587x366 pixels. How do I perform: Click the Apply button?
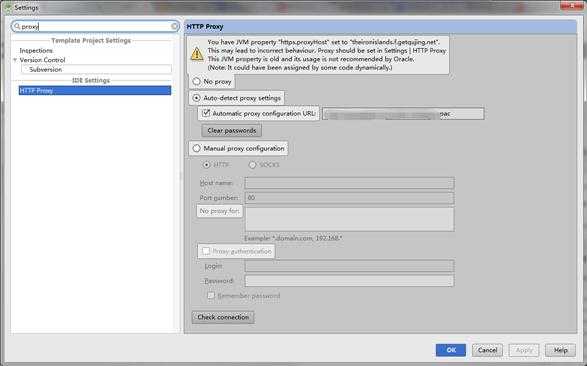click(x=524, y=350)
